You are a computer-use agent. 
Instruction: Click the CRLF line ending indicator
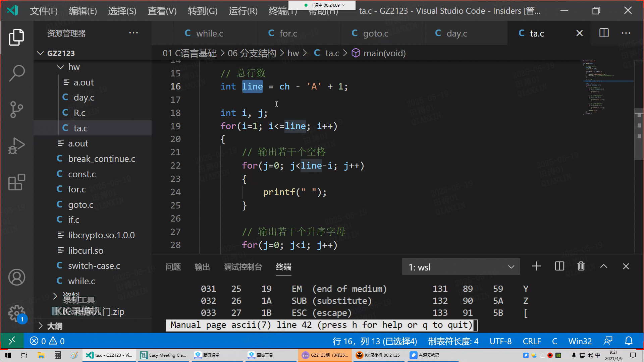(532, 341)
